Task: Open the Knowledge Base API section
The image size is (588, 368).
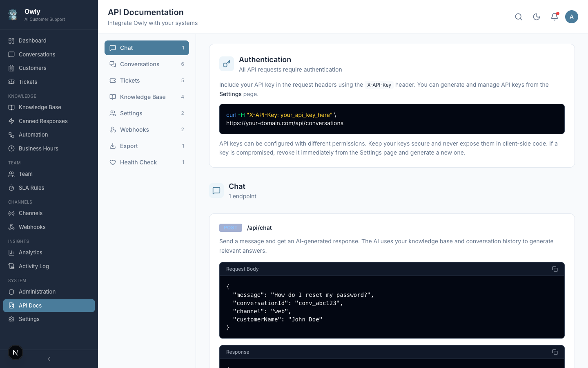Action: click(147, 97)
